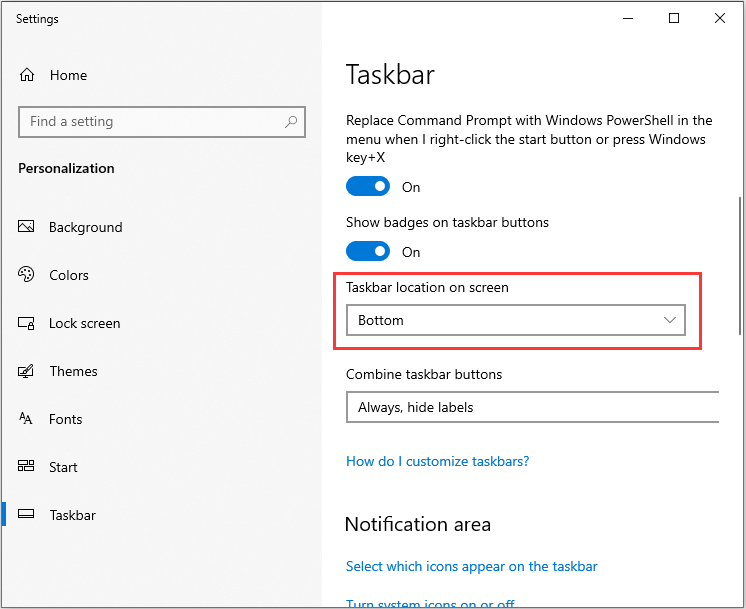The width and height of the screenshot is (746, 609).
Task: Open How do I customize taskbars link
Action: click(x=437, y=461)
